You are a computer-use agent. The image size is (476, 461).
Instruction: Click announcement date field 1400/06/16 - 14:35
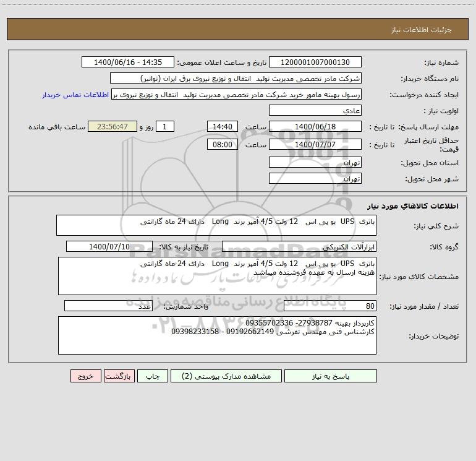click(x=128, y=62)
